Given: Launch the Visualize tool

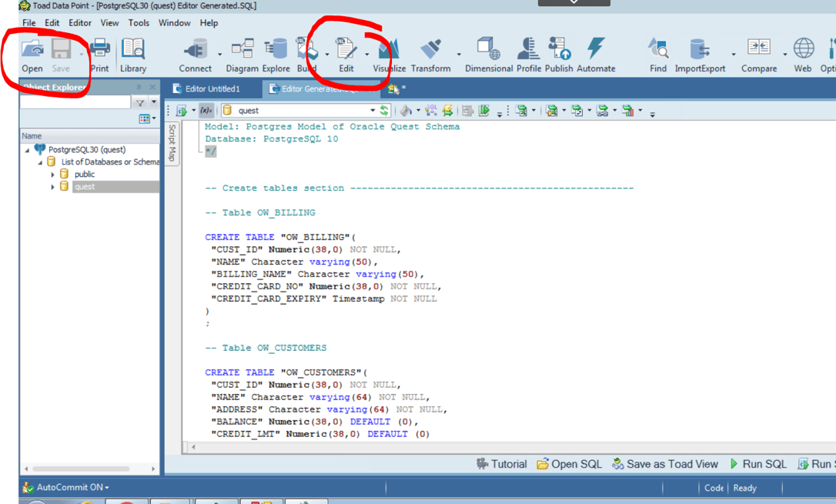Looking at the screenshot, I should [x=390, y=55].
